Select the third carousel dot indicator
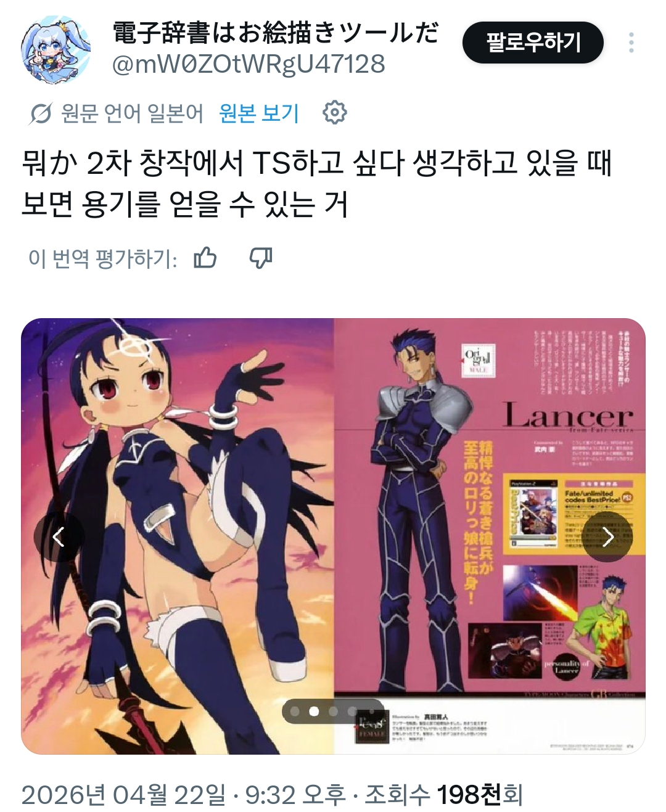 coord(334,712)
